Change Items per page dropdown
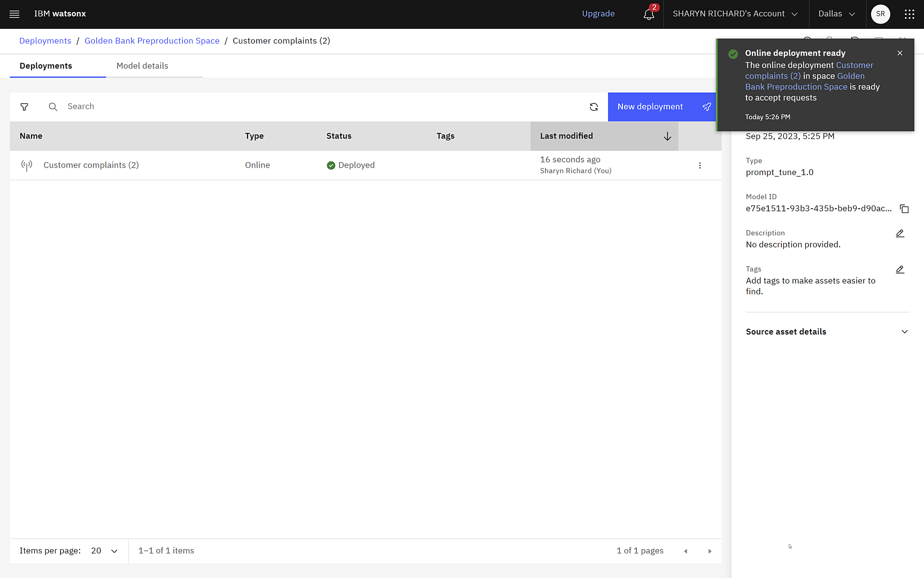 pos(104,551)
